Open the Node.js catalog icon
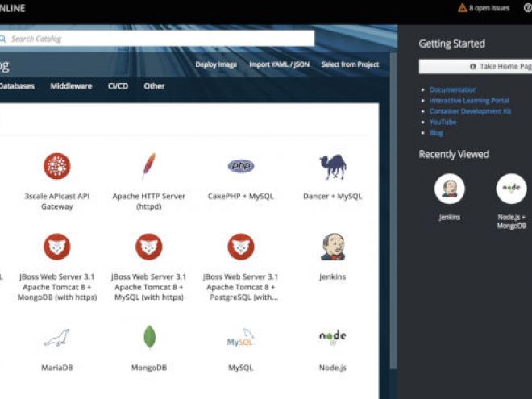The image size is (532, 399). (333, 338)
